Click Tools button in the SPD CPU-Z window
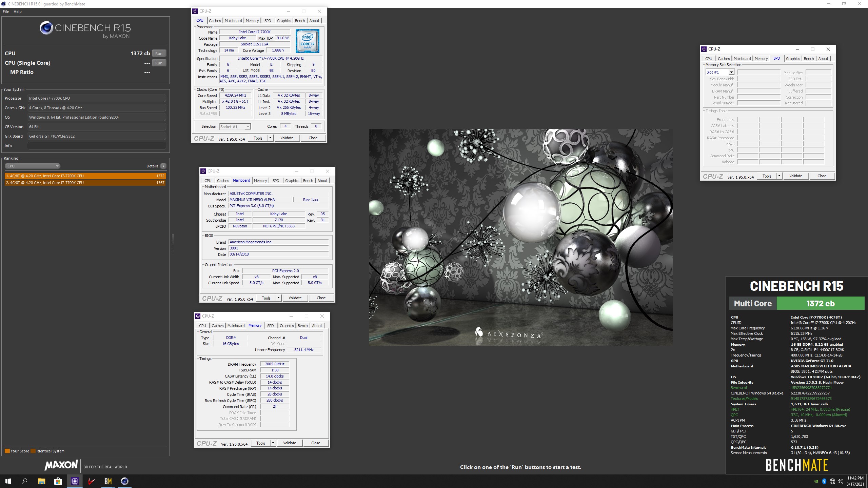The width and height of the screenshot is (868, 488). coord(767,176)
